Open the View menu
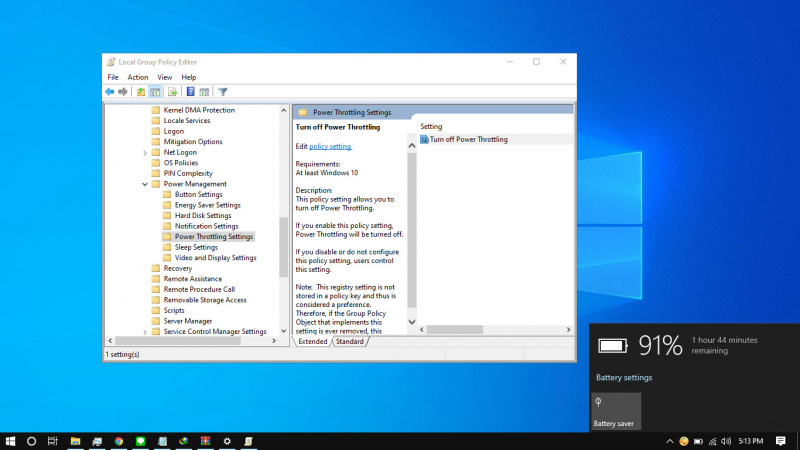The height and width of the screenshot is (450, 800). tap(164, 77)
